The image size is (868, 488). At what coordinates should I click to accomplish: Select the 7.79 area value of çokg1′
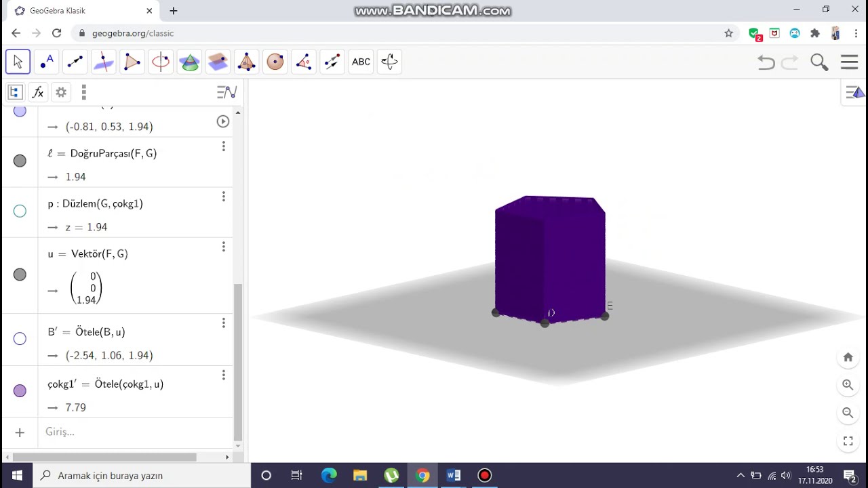(76, 407)
